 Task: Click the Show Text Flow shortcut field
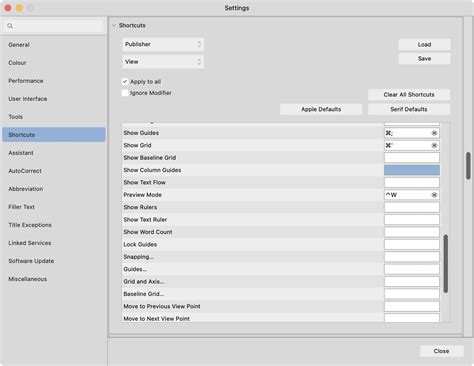[412, 182]
